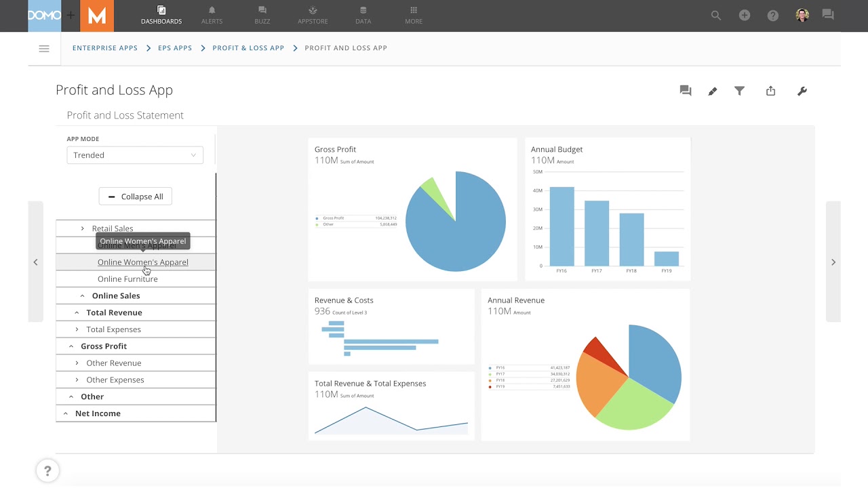868x488 pixels.
Task: Click the right carousel navigation arrow
Action: coord(833,262)
